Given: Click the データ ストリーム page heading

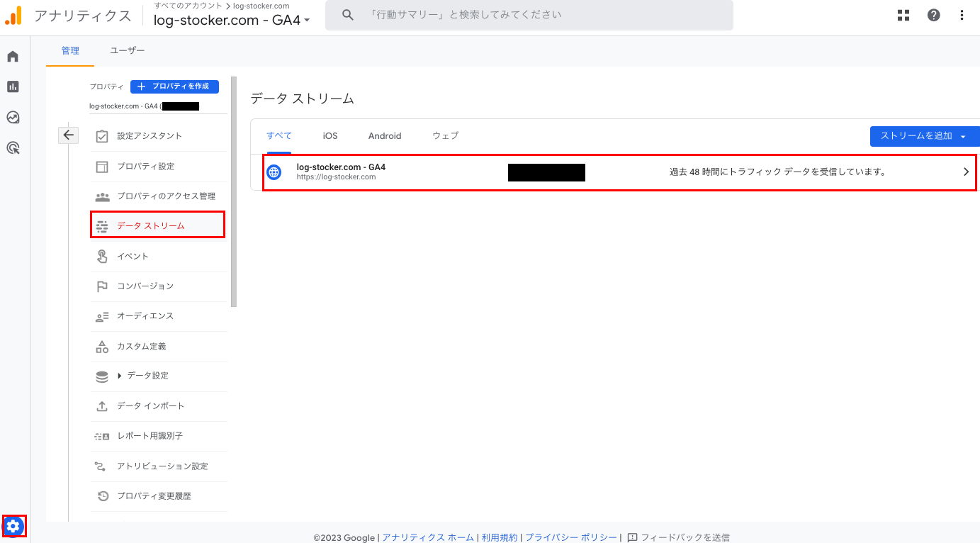Looking at the screenshot, I should pos(303,99).
